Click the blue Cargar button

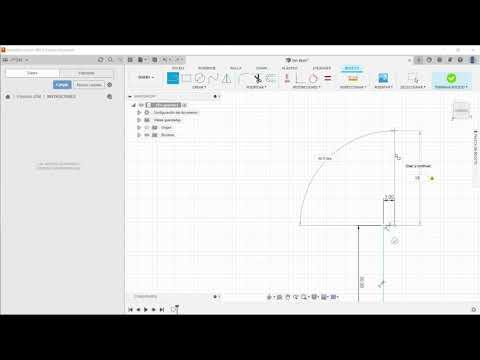(x=62, y=85)
